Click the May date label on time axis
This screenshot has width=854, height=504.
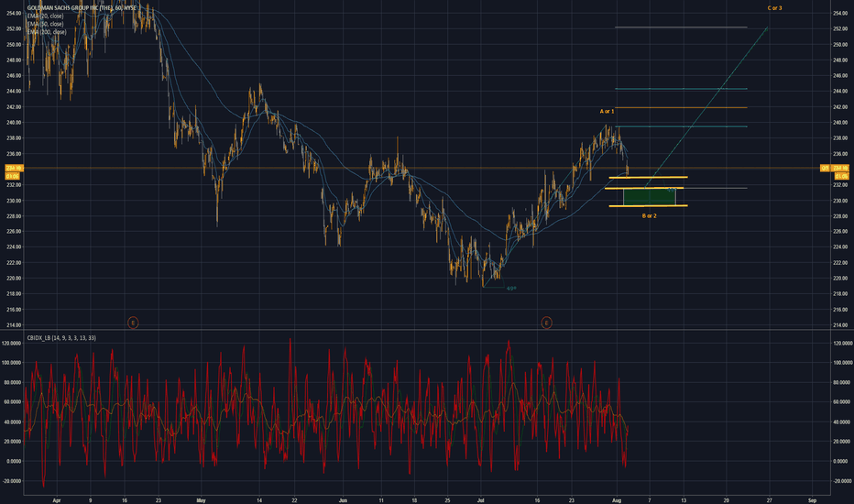pyautogui.click(x=201, y=500)
